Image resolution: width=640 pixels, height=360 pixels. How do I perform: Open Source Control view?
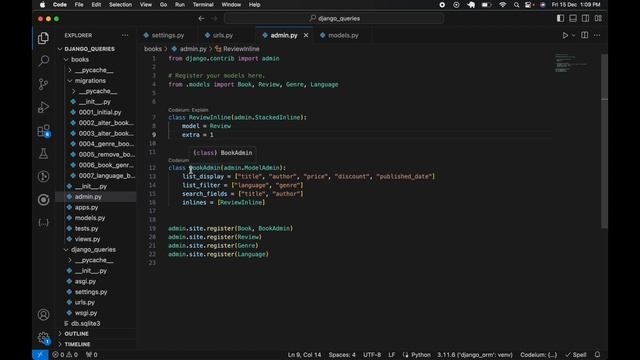pyautogui.click(x=43, y=84)
